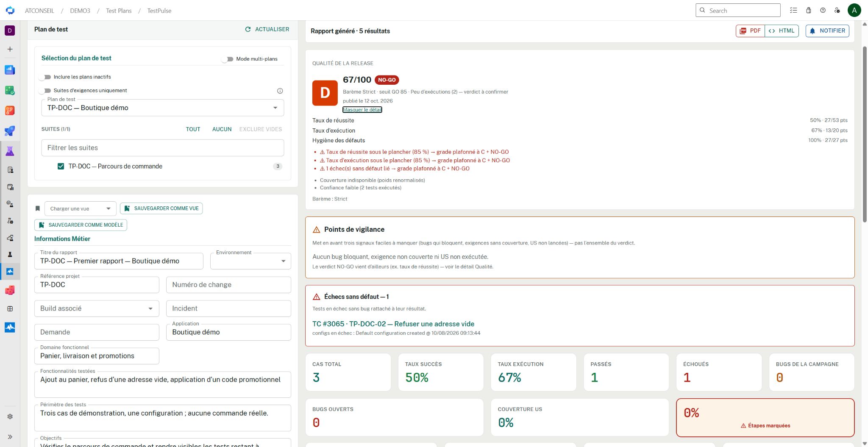Screen dimensions: 868x447
Task: Click the top Search box
Action: [737, 11]
